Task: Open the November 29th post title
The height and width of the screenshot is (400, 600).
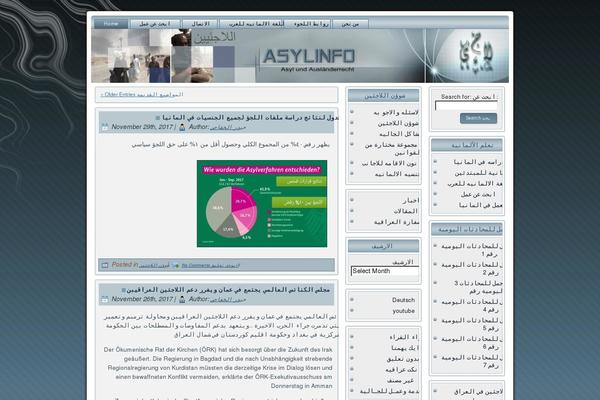Action: tap(251, 118)
